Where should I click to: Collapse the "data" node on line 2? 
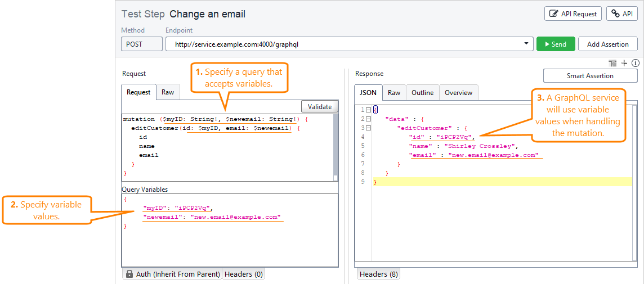point(368,119)
